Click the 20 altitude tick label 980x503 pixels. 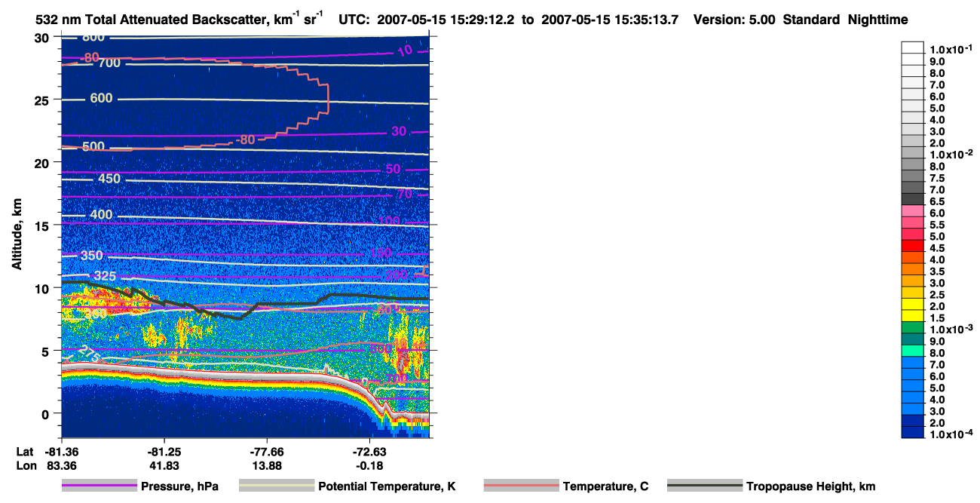coord(42,162)
